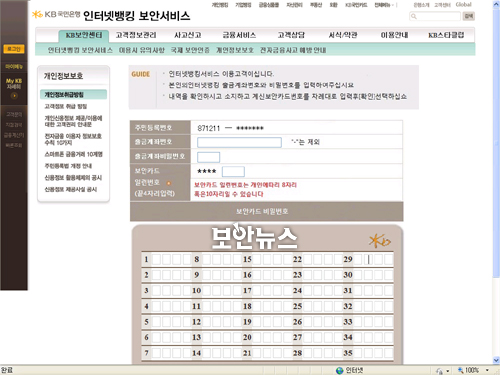Focus the 출금계좌비밀번호 password field
The image size is (500, 375).
pyautogui.click(x=209, y=157)
